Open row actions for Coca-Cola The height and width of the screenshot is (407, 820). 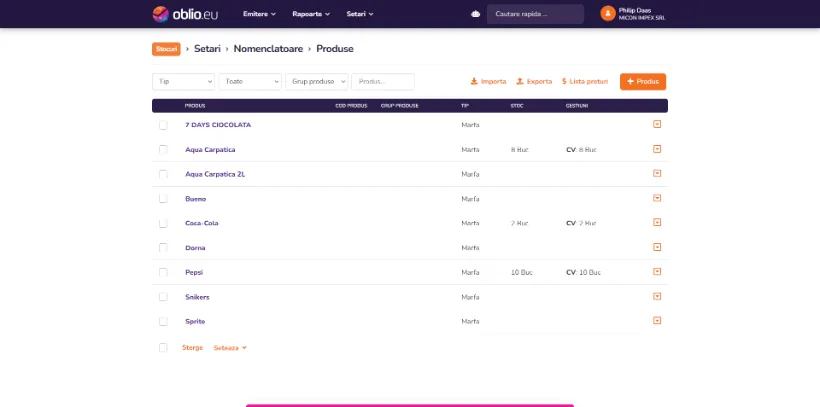657,222
